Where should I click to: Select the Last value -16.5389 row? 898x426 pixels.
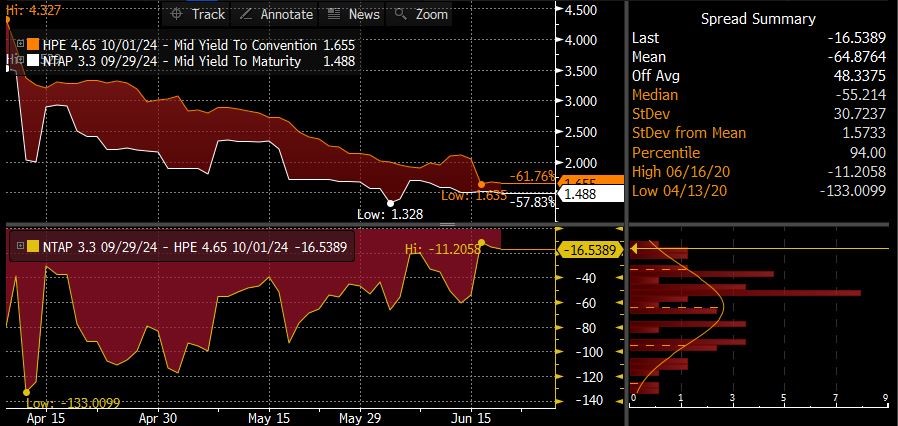pyautogui.click(x=758, y=38)
